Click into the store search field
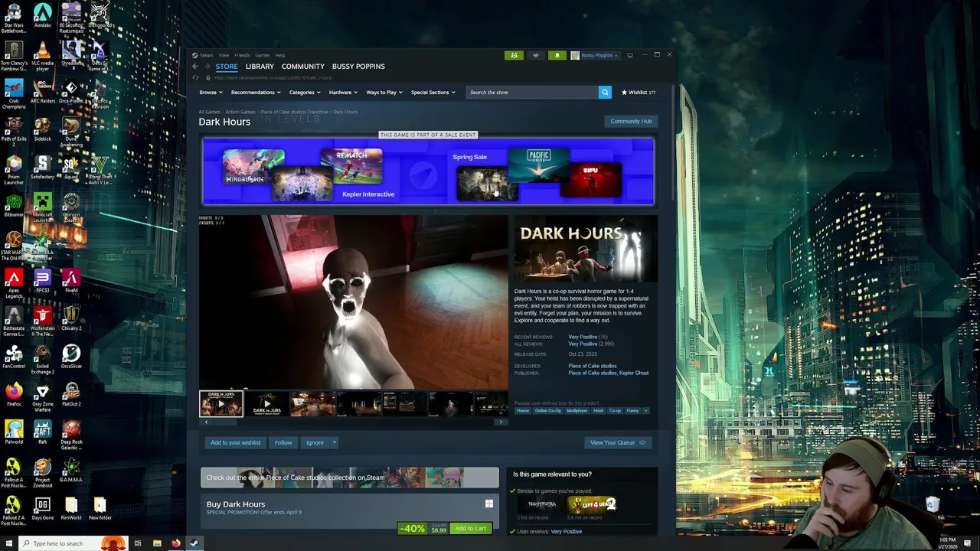980x551 pixels. [533, 92]
